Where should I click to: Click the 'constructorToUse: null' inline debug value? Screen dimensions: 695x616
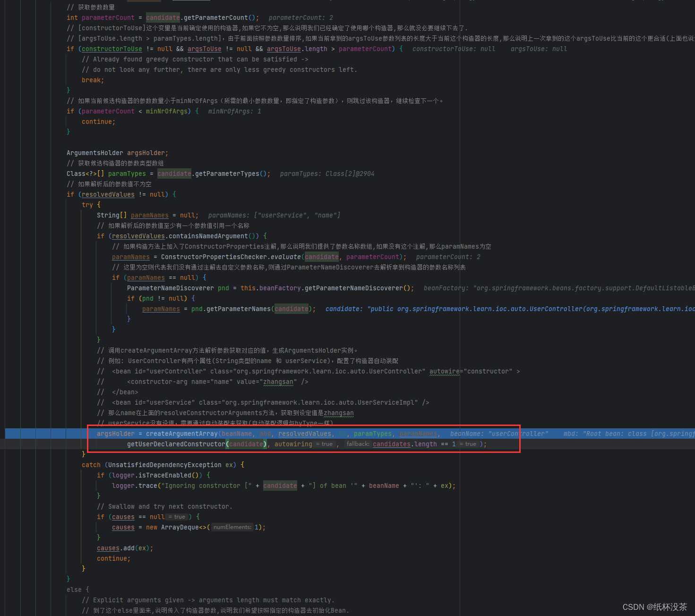(x=454, y=49)
